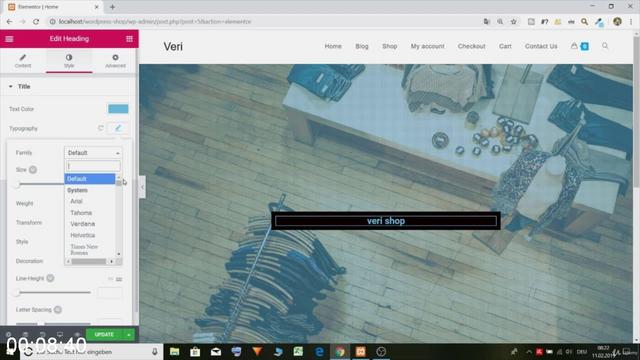This screenshot has height=360, width=640.
Task: Open the Contact Us menu link
Action: point(541,46)
